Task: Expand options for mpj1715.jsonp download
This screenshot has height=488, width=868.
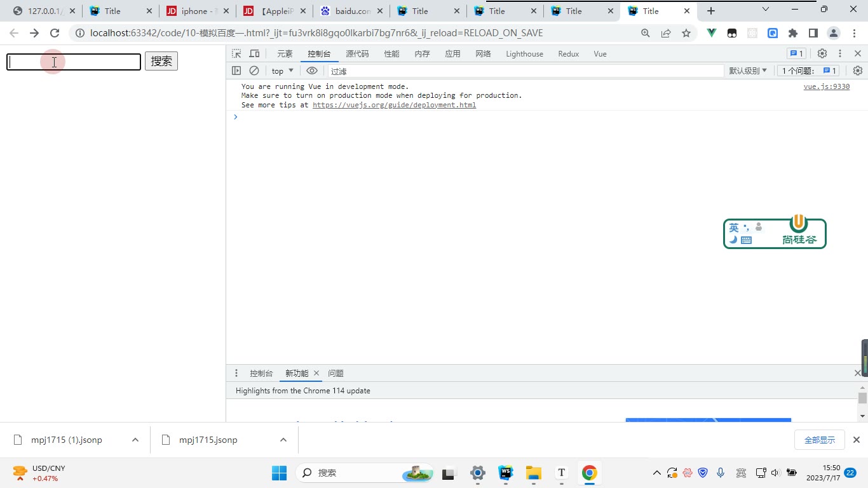Action: [x=283, y=440]
